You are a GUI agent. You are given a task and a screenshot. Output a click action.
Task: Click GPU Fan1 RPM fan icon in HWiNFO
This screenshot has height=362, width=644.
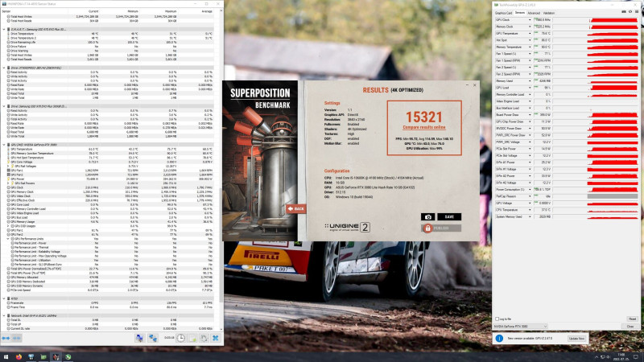(x=9, y=171)
